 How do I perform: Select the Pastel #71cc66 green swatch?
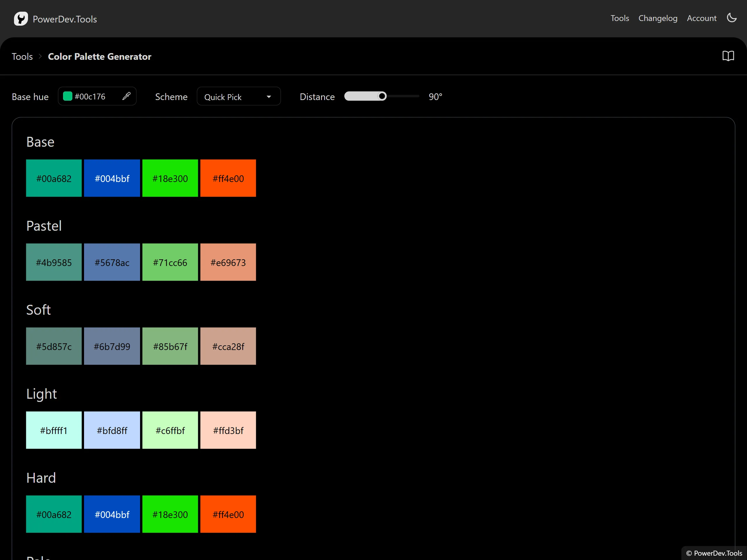click(170, 262)
